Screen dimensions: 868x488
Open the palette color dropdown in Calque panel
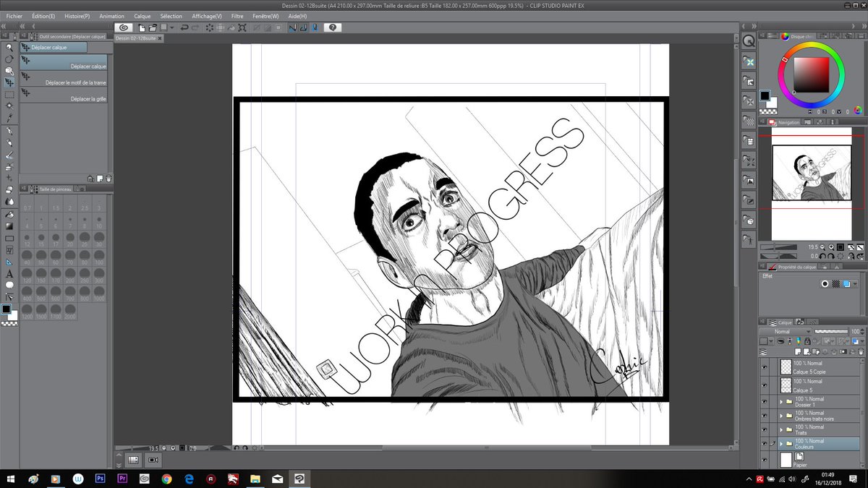pyautogui.click(x=772, y=341)
